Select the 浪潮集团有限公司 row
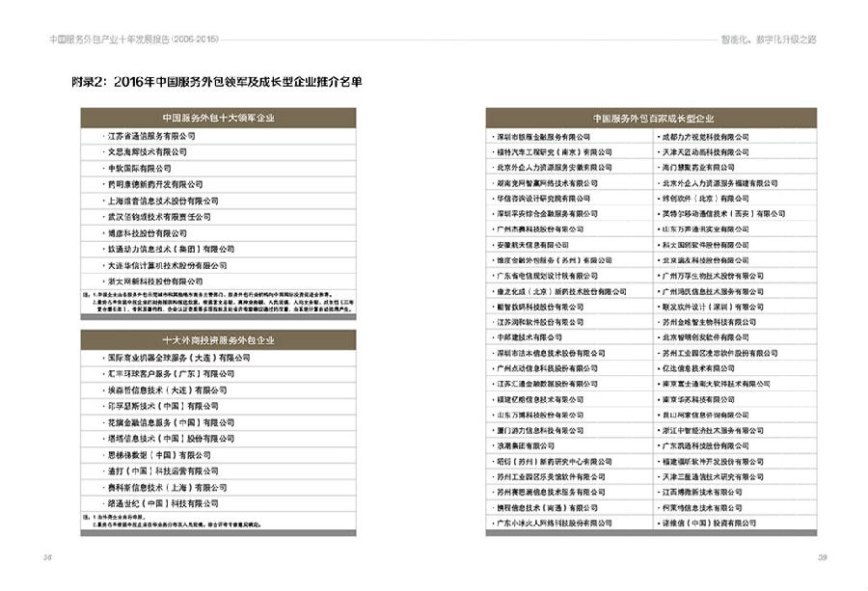868x591 pixels. [569, 446]
